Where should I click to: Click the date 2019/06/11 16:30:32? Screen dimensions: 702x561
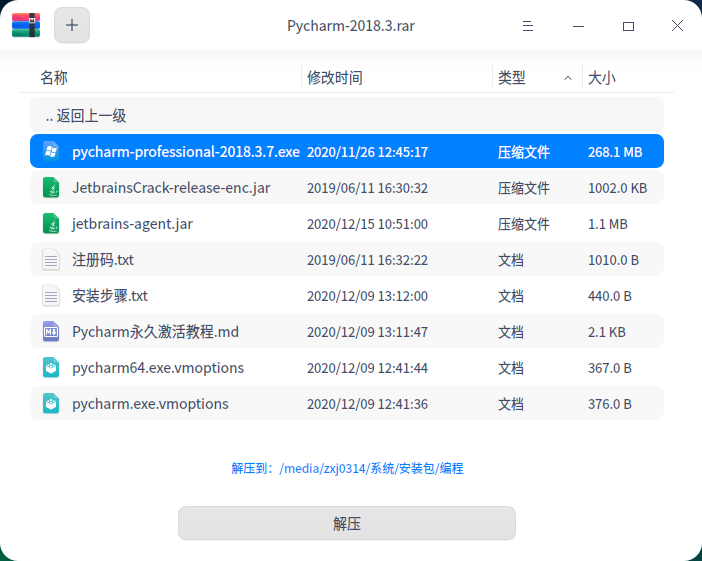pos(368,188)
